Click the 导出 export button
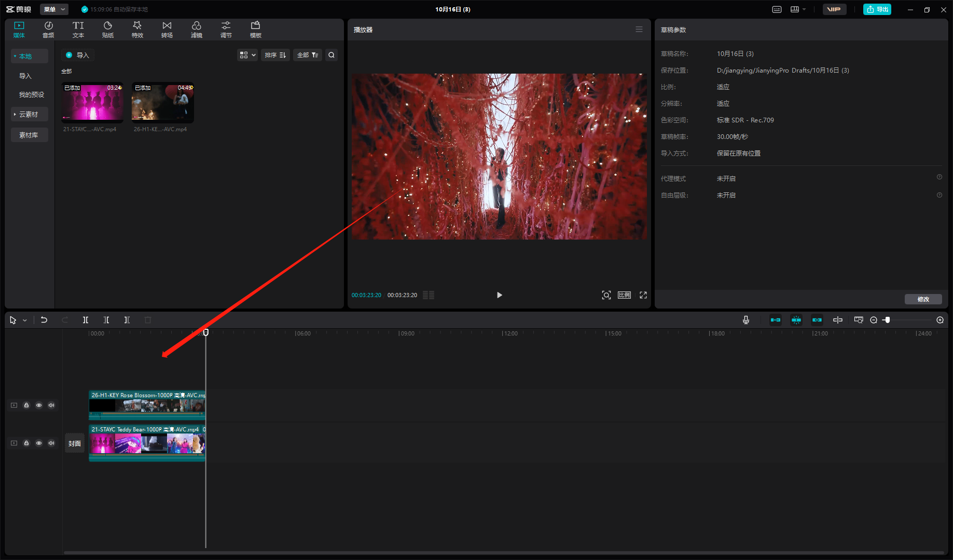 [x=877, y=9]
